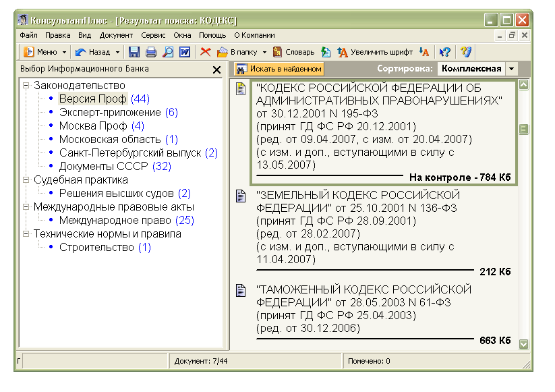Select Версия Проф (44) bank
This screenshot has height=392, width=555.
(x=104, y=99)
